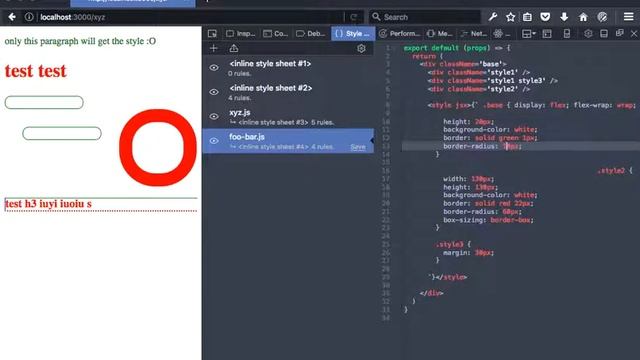Open the React devtools tab icon

click(501, 33)
